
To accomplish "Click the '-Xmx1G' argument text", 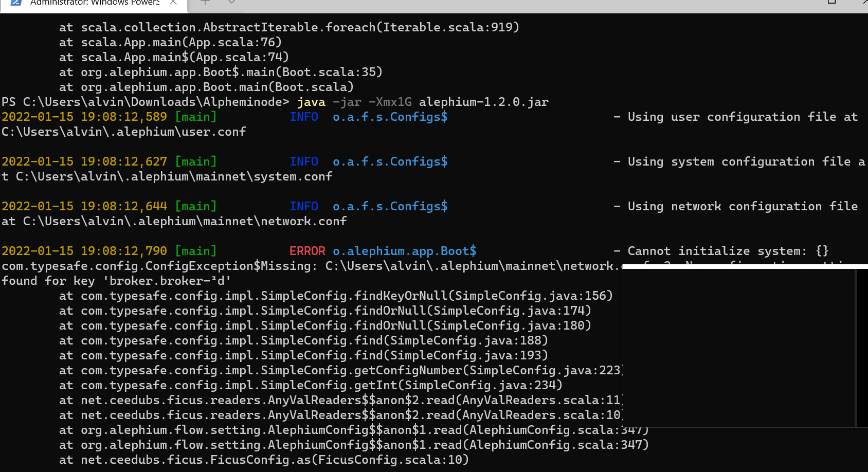I will pos(390,102).
